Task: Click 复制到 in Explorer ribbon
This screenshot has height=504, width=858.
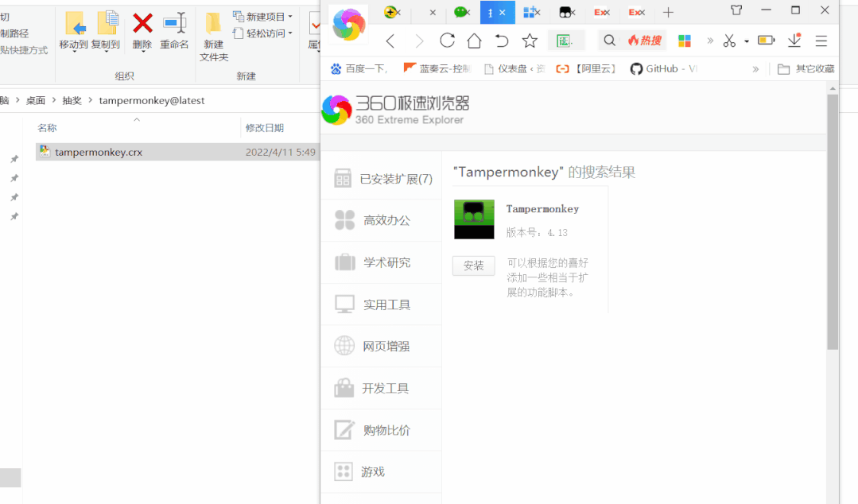Action: pos(106,31)
